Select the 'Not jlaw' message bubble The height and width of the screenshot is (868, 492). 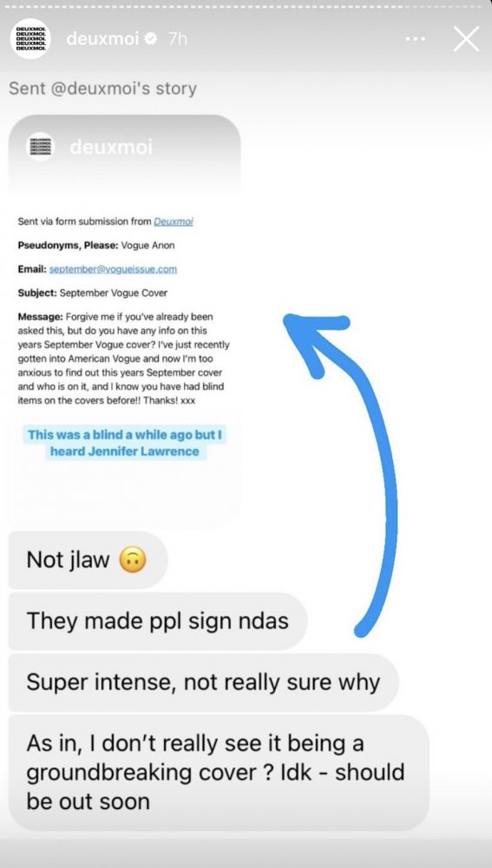coord(88,560)
